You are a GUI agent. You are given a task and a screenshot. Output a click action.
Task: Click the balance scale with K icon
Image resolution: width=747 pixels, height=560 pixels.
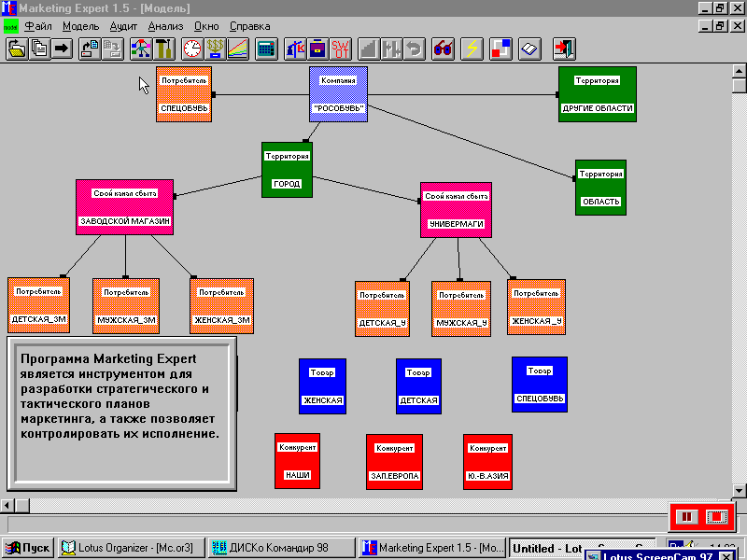point(295,49)
